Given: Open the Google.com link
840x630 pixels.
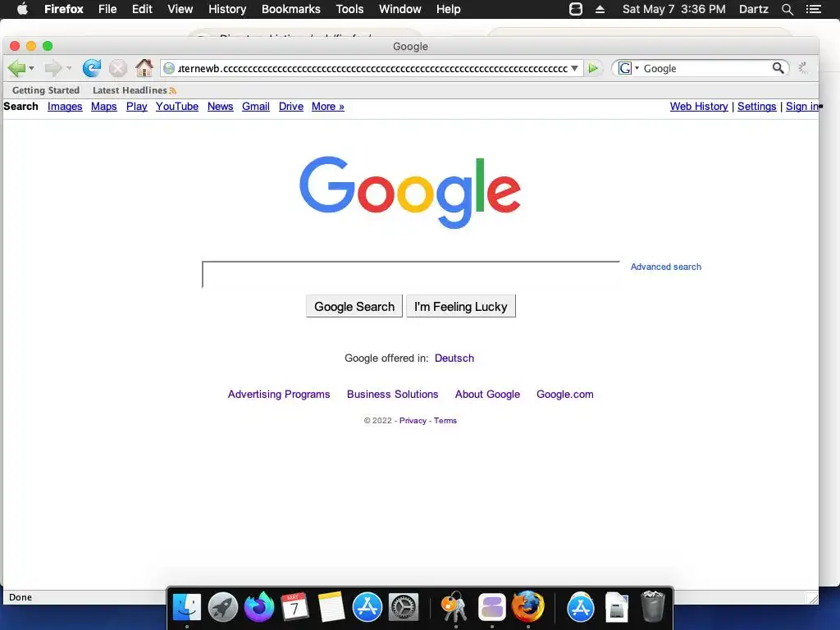Looking at the screenshot, I should [x=565, y=395].
